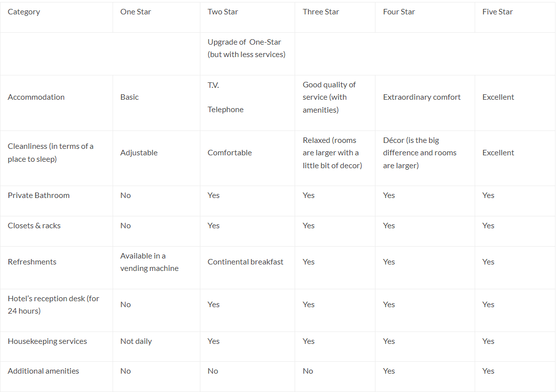This screenshot has height=392, width=558.
Task: Click the 'Upgrade of One-Star' cell
Action: click(247, 48)
